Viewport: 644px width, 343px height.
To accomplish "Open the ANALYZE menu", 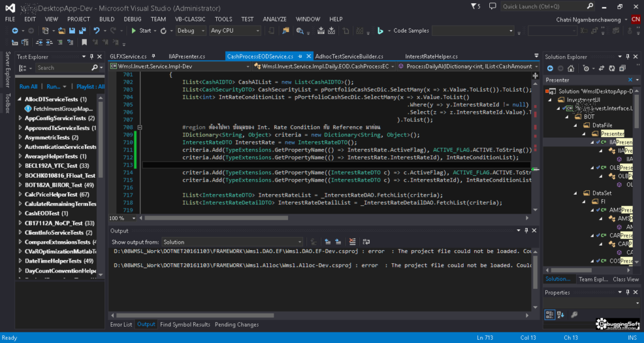I will click(x=275, y=19).
